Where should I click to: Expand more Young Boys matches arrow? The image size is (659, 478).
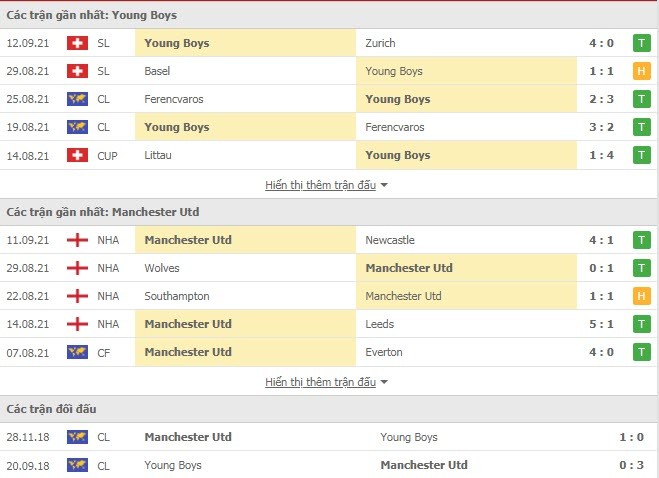tap(384, 185)
